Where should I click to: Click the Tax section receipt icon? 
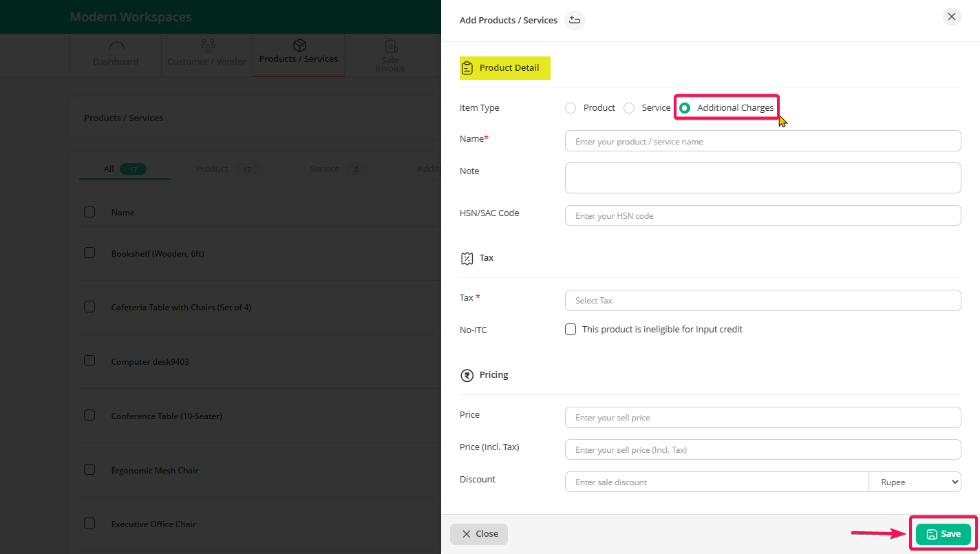point(467,258)
